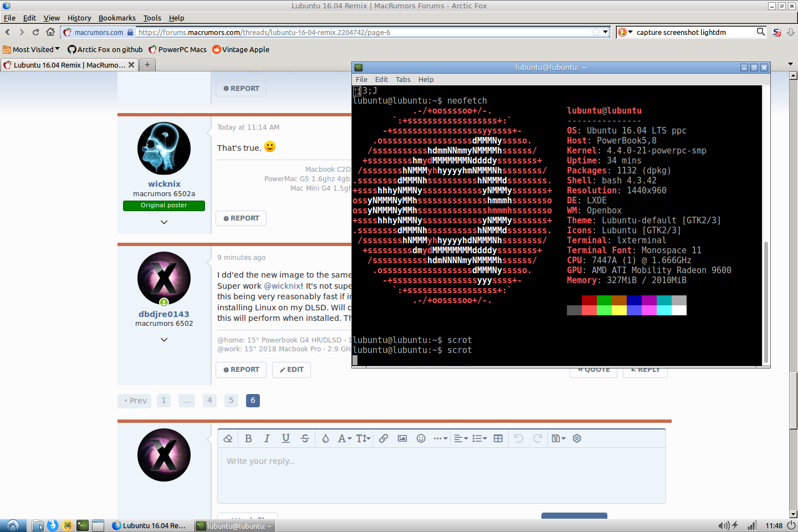
Task: Open font family dropdown in editor
Action: pyautogui.click(x=345, y=438)
